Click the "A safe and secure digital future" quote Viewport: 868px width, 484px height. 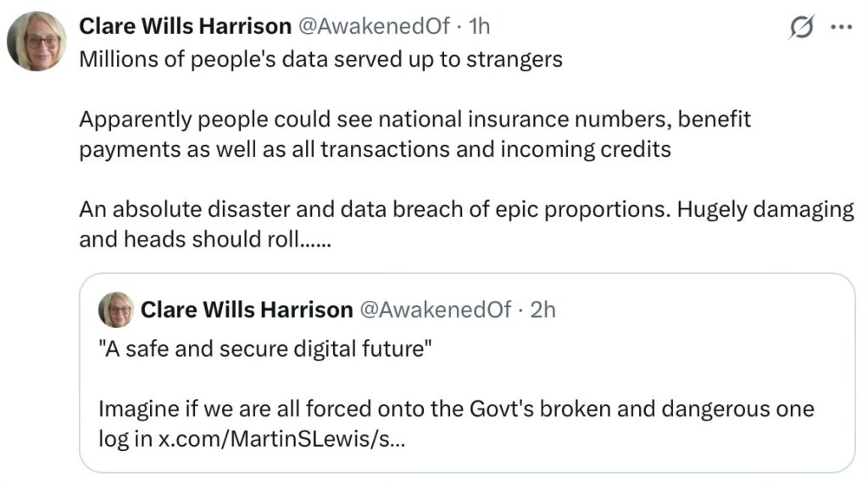pos(265,349)
